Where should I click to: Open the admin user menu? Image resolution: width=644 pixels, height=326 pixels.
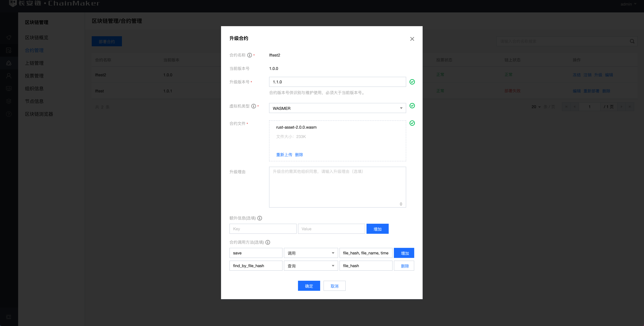pos(628,4)
